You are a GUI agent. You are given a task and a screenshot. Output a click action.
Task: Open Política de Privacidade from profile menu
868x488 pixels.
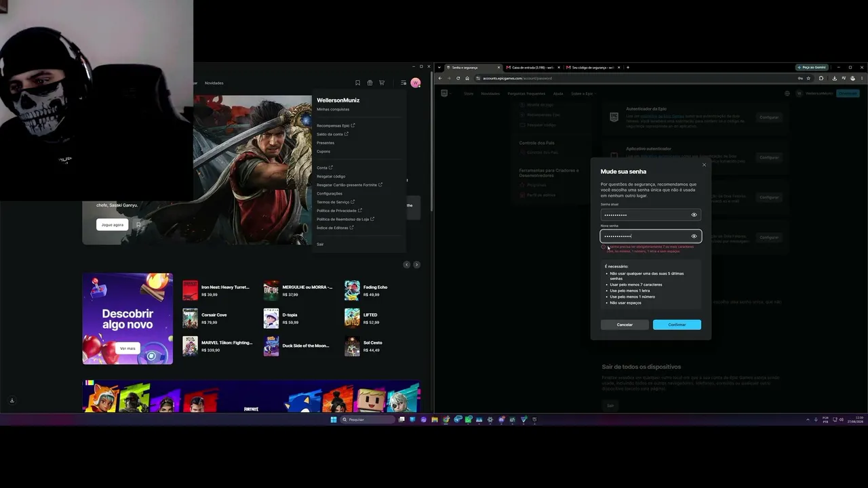pos(339,211)
